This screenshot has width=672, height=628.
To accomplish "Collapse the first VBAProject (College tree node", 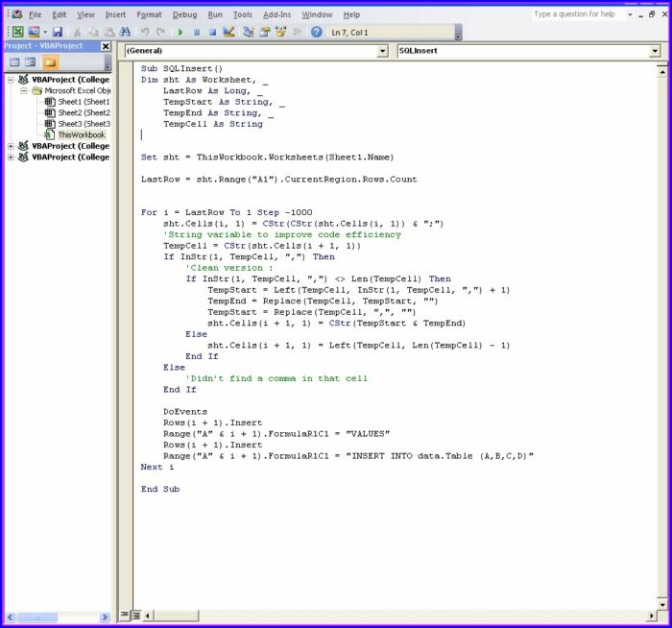I will (x=11, y=80).
